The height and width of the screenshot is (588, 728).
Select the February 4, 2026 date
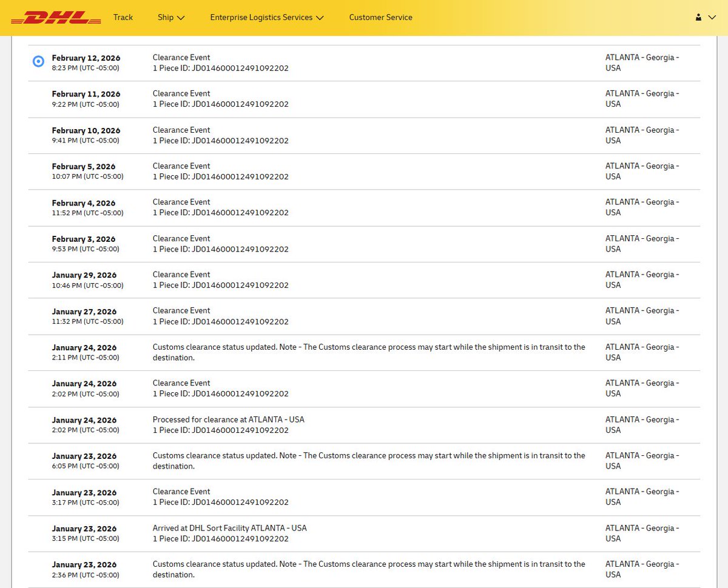click(x=84, y=203)
